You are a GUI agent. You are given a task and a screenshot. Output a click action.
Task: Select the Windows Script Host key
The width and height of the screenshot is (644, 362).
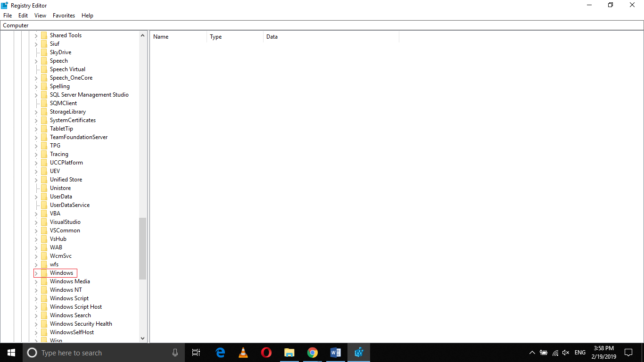point(76,307)
